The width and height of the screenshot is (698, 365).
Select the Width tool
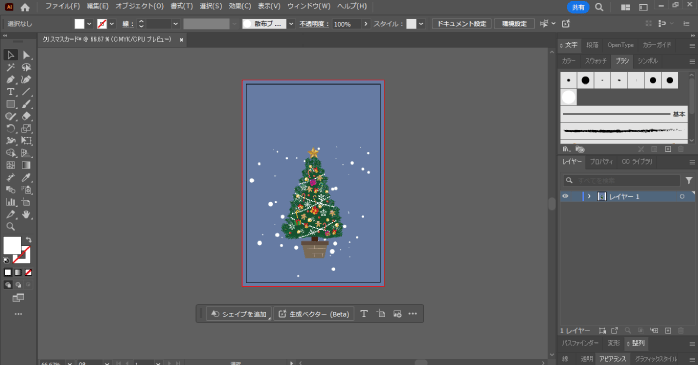(11, 141)
